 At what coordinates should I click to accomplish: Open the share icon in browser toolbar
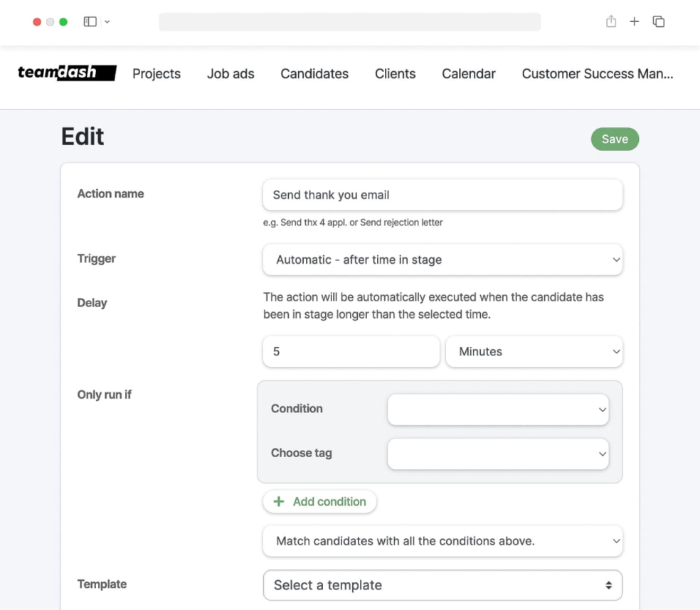tap(611, 21)
